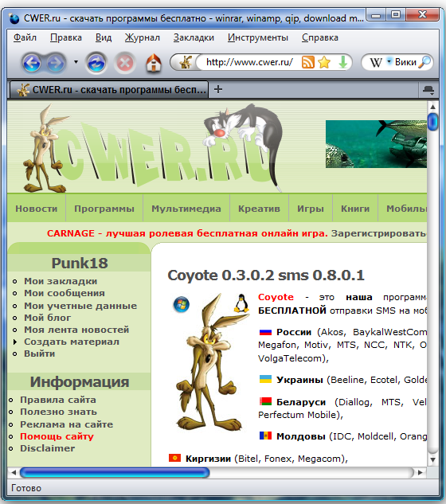The height and width of the screenshot is (504, 446).
Task: Open the Программы section
Action: [x=104, y=209]
